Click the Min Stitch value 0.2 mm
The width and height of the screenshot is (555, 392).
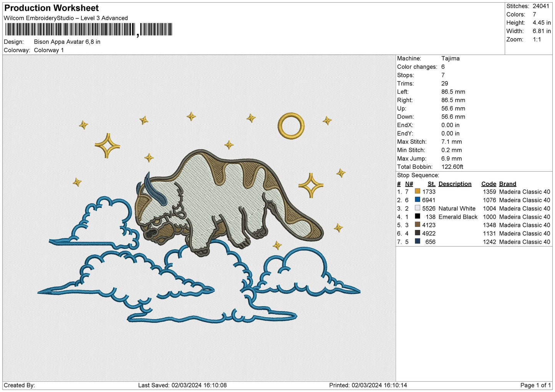(x=452, y=151)
